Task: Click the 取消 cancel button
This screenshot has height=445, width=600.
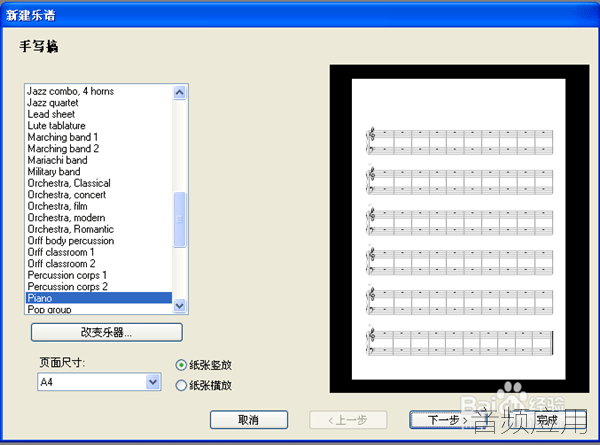Action: coord(249,420)
